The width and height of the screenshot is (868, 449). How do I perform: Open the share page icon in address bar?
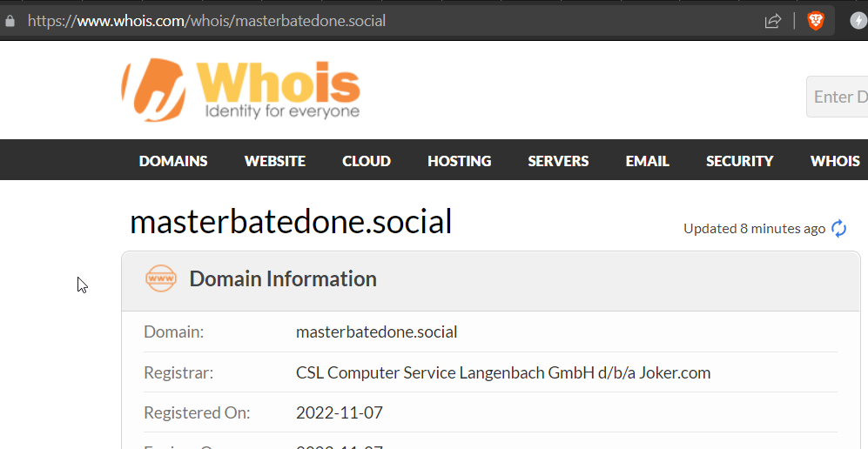772,21
